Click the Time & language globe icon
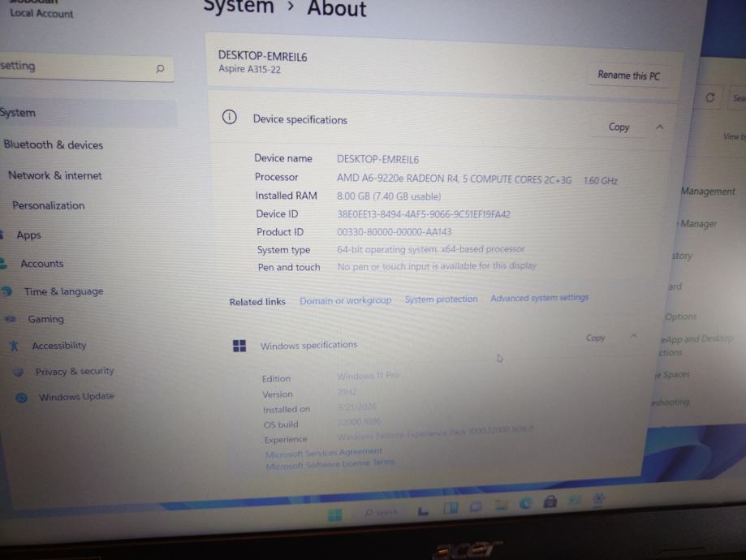Viewport: 746px width, 560px height. (x=7, y=291)
